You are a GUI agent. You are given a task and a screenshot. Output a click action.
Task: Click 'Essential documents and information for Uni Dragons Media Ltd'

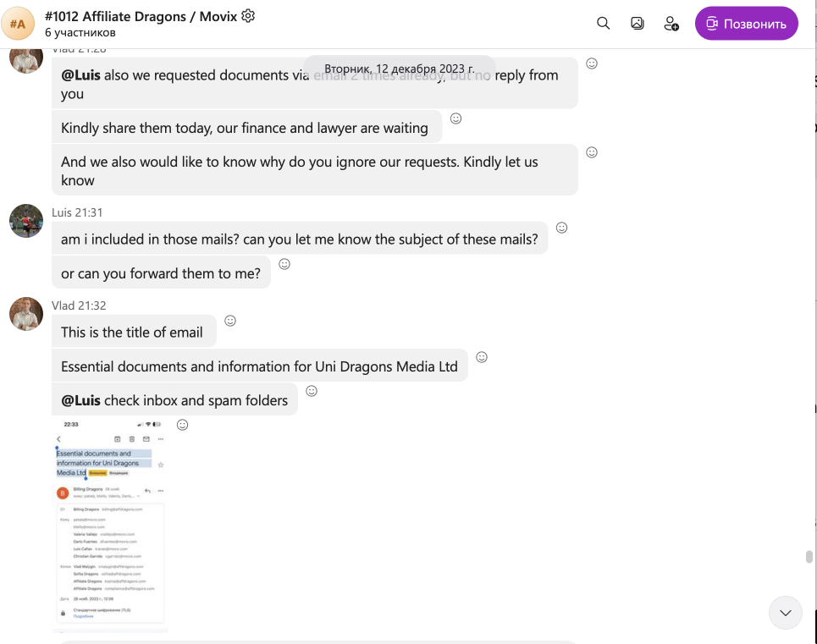click(259, 366)
